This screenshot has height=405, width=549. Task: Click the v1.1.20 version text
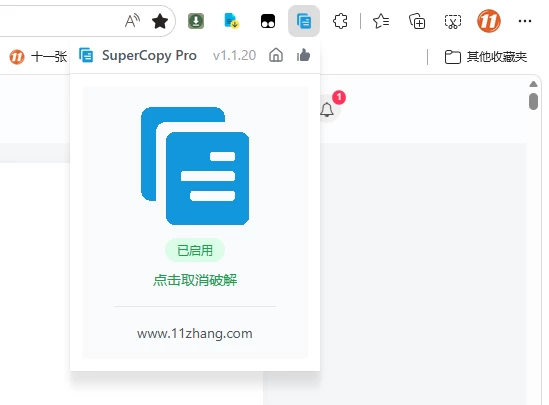tap(234, 56)
